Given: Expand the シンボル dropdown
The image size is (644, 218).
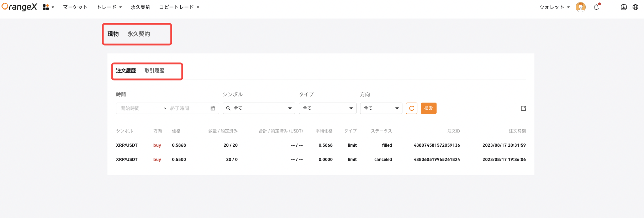Looking at the screenshot, I should point(259,108).
